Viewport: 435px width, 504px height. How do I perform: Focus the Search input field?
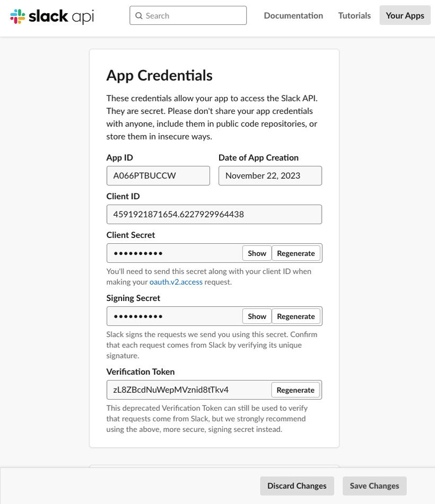[188, 15]
